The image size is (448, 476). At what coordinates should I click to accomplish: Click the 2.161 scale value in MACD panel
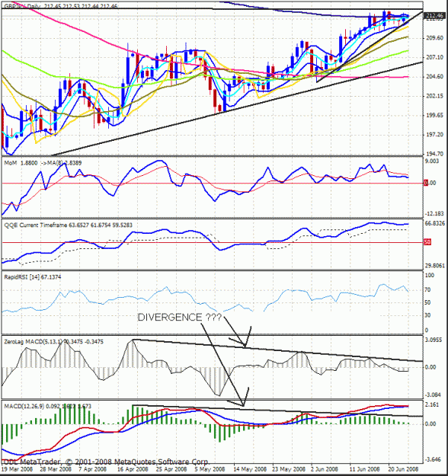(x=432, y=404)
